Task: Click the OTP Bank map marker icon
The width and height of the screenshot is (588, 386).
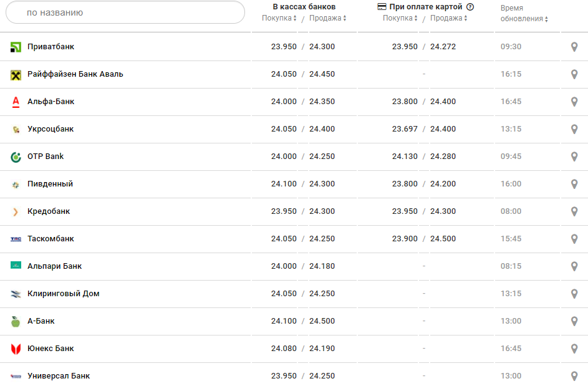Action: [574, 157]
